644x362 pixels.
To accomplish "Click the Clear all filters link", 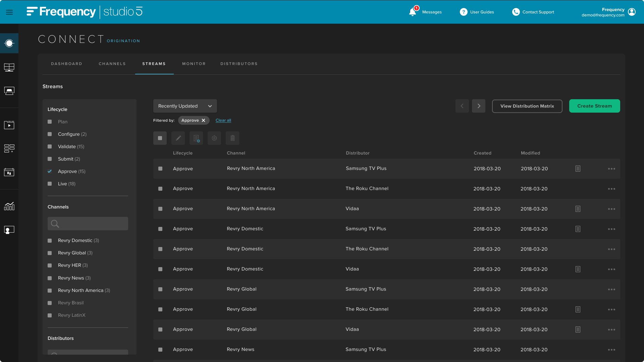I will (x=223, y=120).
